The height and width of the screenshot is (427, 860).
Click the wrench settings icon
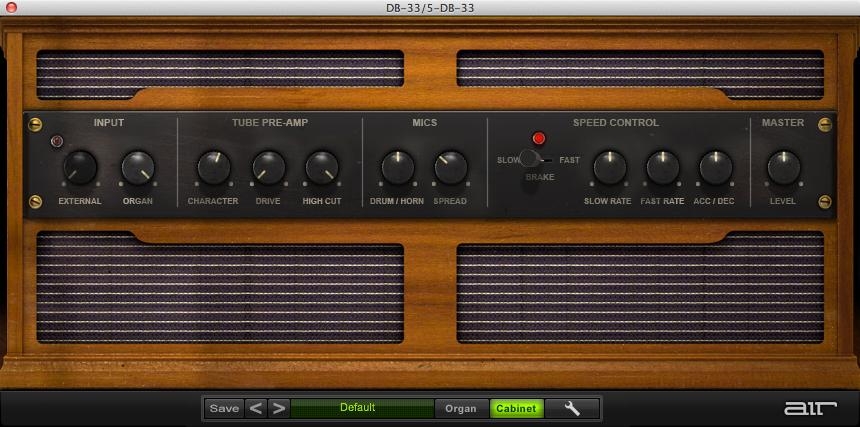(x=572, y=408)
